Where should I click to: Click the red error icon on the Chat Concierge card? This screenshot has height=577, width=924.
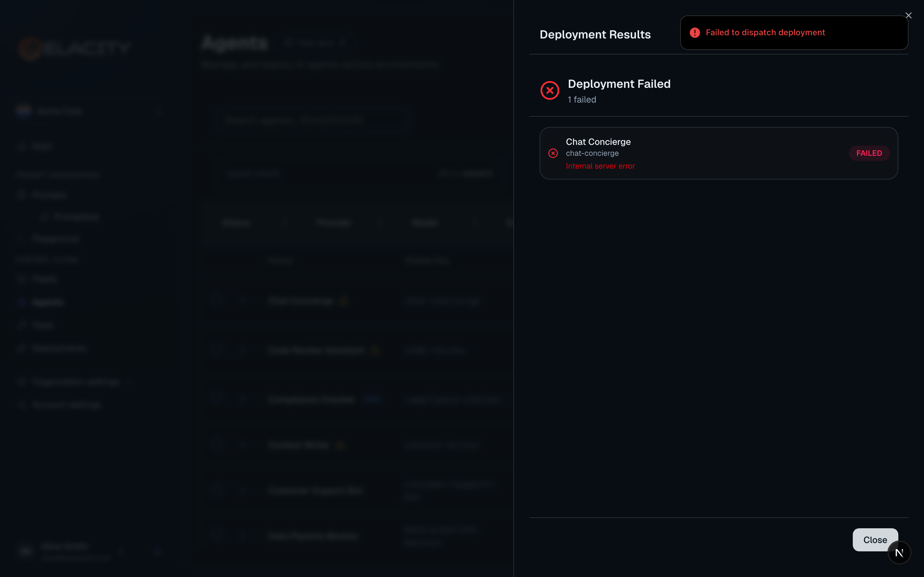click(x=553, y=153)
